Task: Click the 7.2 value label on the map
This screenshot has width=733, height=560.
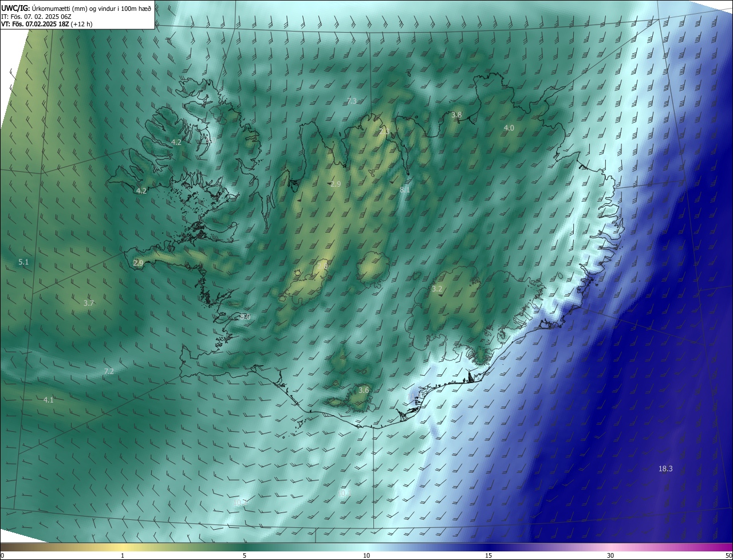Action: [x=109, y=372]
